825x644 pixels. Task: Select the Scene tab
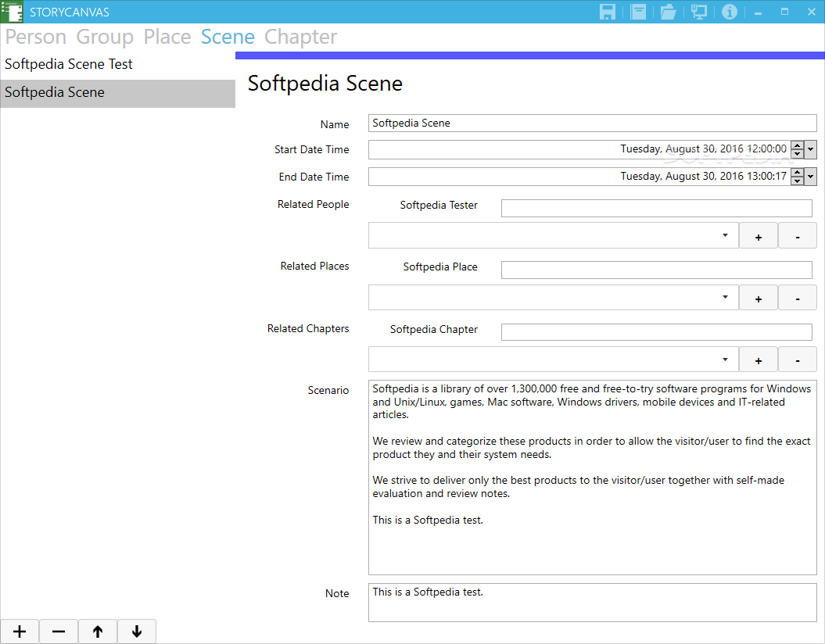click(228, 37)
